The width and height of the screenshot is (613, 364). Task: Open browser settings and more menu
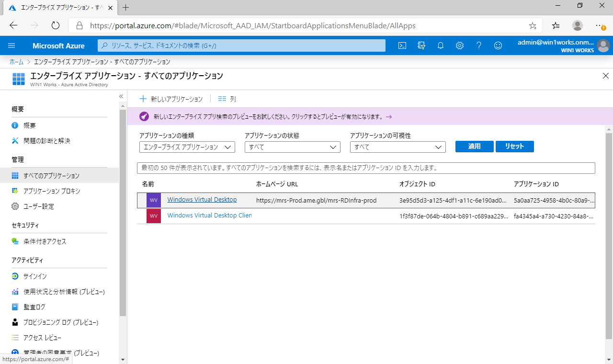[600, 25]
